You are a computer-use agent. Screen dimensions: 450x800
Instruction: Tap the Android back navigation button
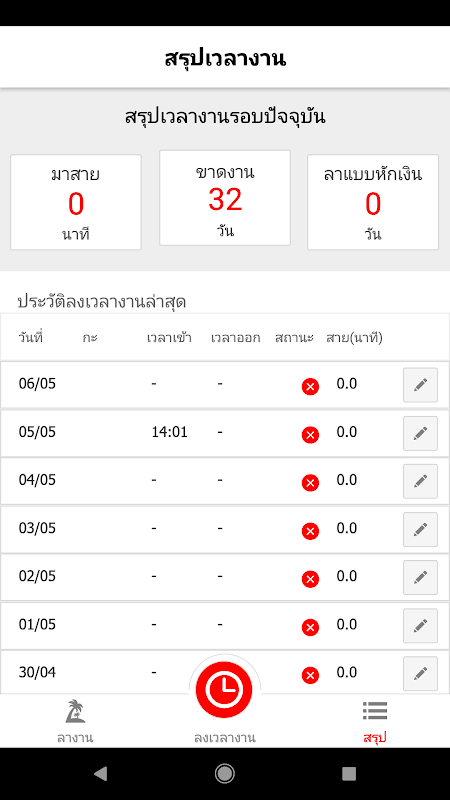(x=101, y=774)
